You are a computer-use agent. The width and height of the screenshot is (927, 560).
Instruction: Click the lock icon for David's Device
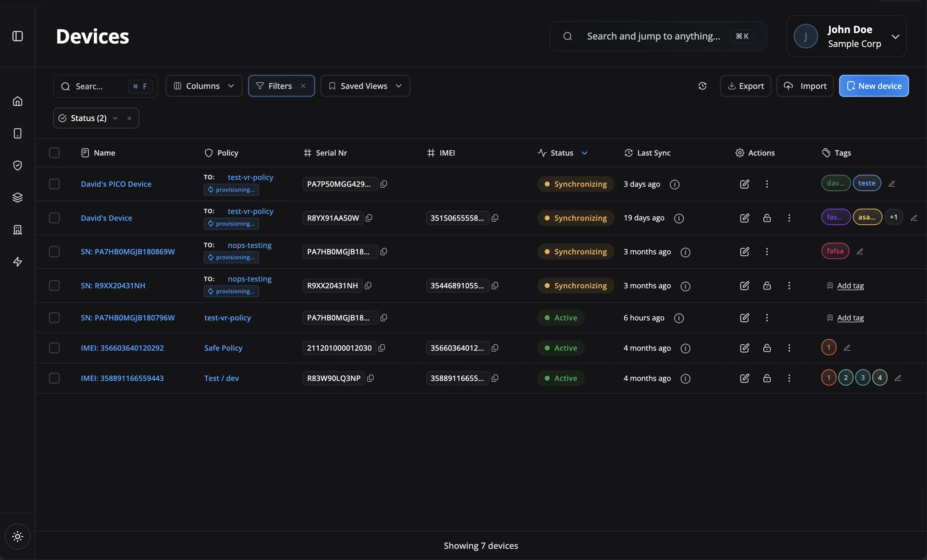767,218
